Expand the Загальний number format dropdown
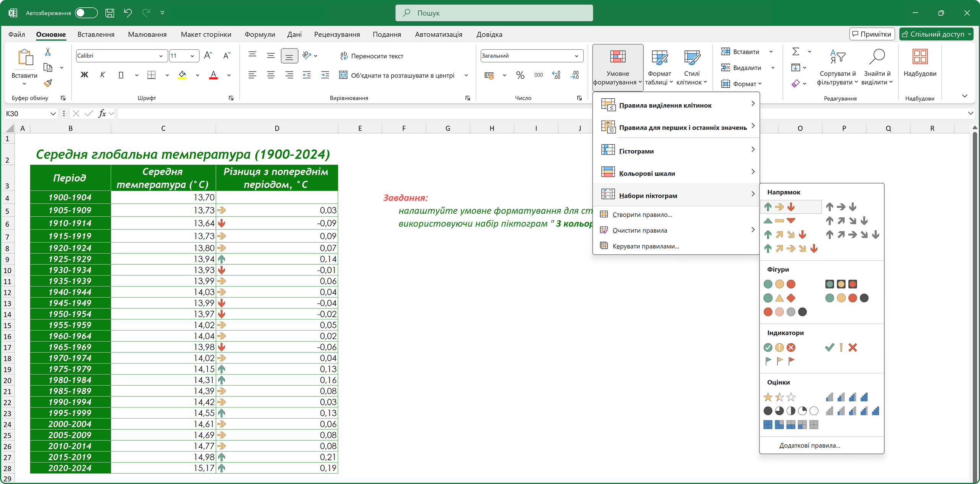Image resolution: width=980 pixels, height=484 pixels. [576, 56]
